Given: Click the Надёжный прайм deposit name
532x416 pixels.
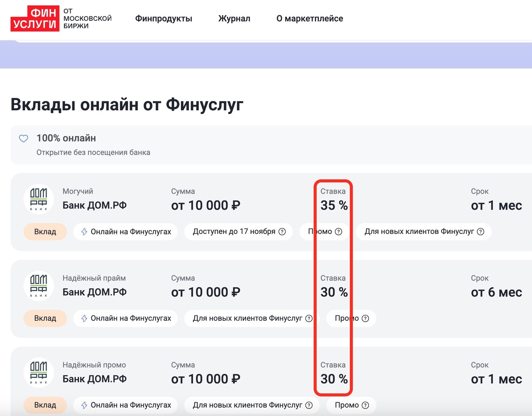Looking at the screenshot, I should click(94, 278).
